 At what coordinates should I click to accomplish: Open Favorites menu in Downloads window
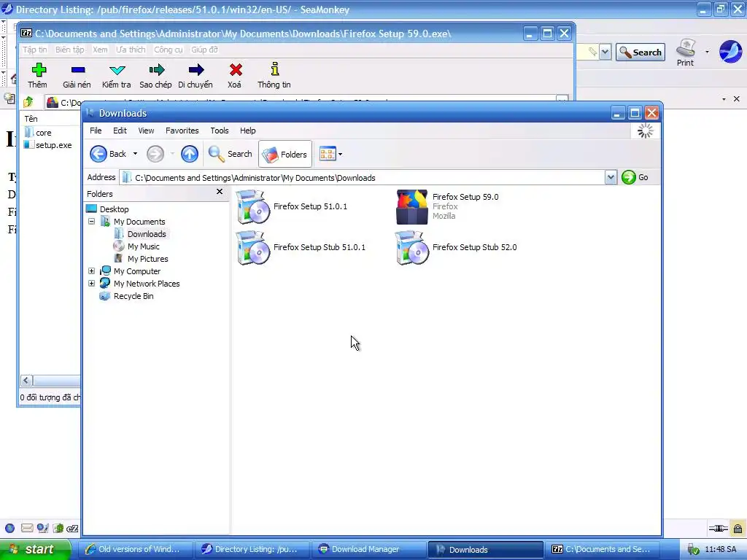click(182, 131)
